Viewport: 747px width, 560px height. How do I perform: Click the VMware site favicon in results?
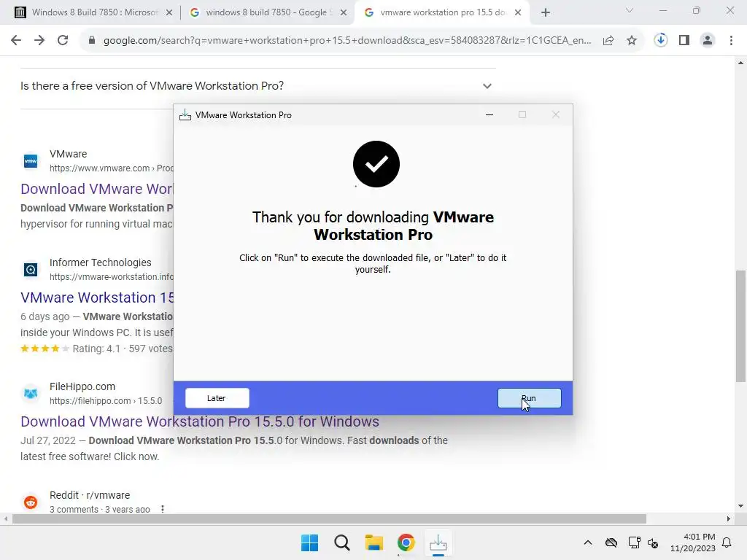click(x=31, y=161)
